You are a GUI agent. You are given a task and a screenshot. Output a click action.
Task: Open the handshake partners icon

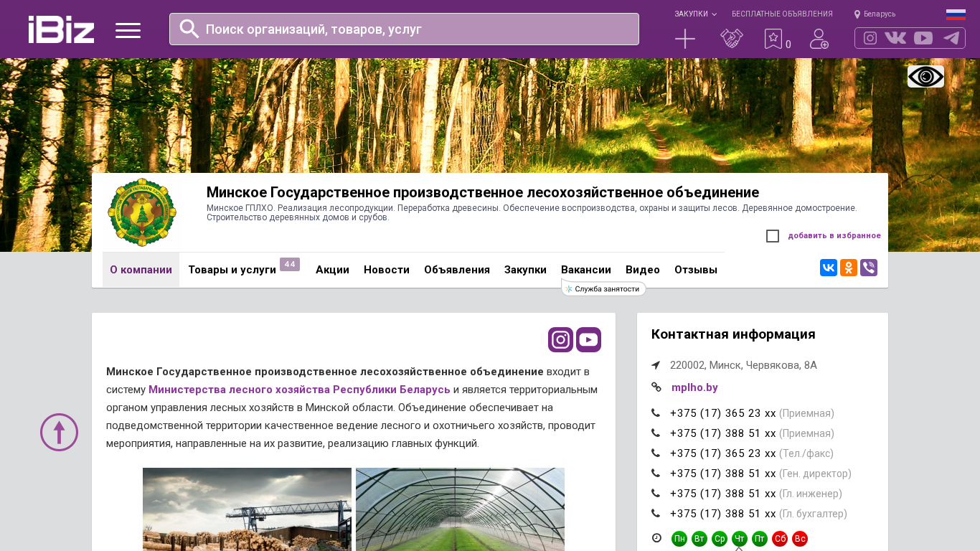point(732,39)
